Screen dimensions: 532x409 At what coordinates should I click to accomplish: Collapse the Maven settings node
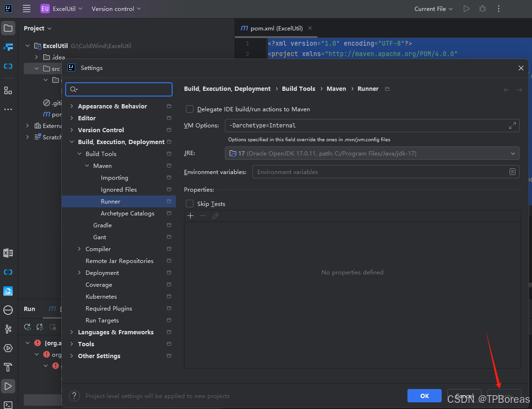pyautogui.click(x=87, y=166)
